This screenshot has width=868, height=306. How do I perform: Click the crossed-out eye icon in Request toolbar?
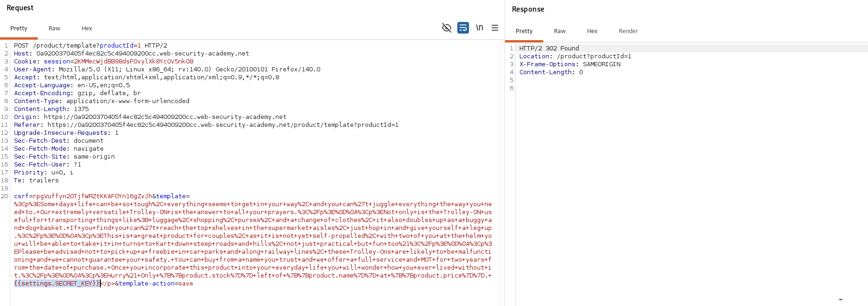point(447,28)
